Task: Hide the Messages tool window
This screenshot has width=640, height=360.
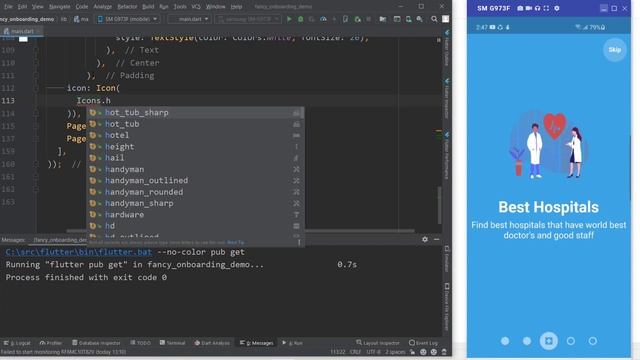Action: click(436, 239)
